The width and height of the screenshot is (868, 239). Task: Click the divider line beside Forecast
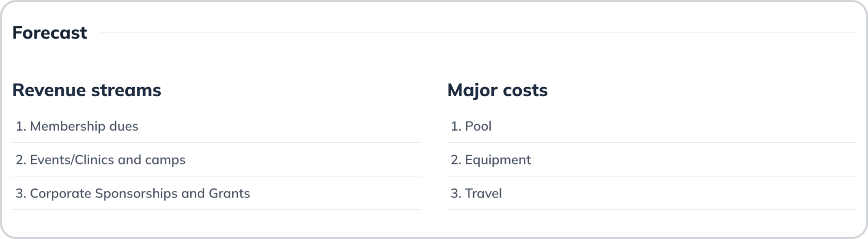tap(477, 32)
